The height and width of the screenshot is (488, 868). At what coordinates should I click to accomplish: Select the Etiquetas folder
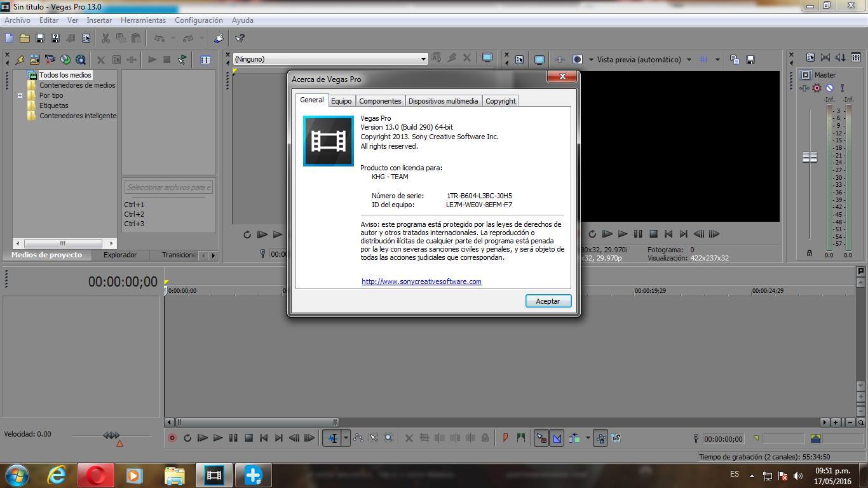point(54,105)
